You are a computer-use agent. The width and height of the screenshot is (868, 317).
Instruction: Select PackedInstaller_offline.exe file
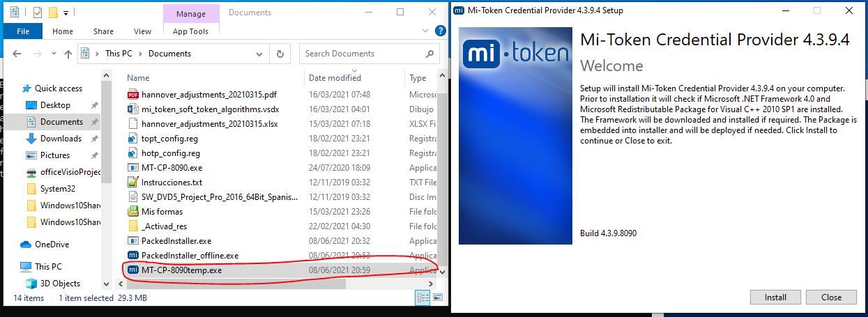click(190, 256)
